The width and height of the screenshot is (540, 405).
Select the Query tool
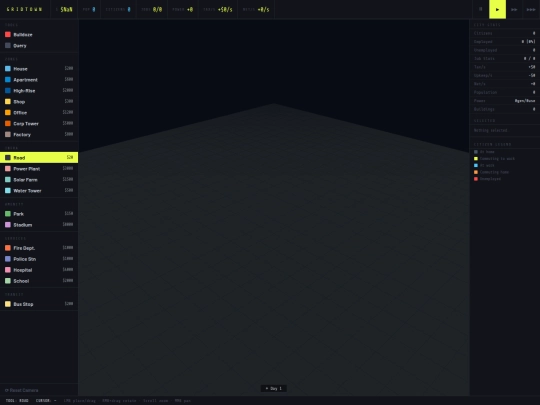click(x=39, y=45)
